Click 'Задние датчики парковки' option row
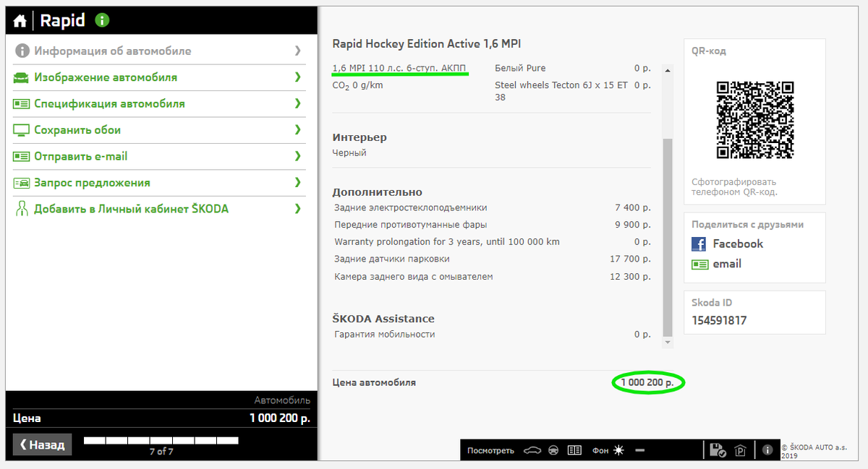Screen dimensions: 868x469 pos(492,259)
